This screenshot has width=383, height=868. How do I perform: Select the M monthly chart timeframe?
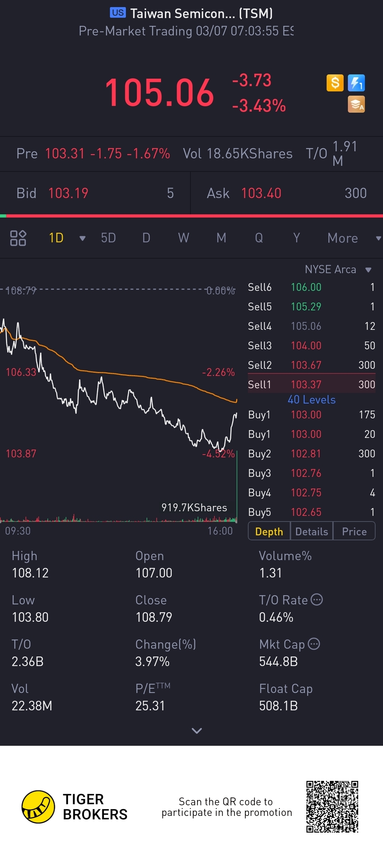(221, 238)
